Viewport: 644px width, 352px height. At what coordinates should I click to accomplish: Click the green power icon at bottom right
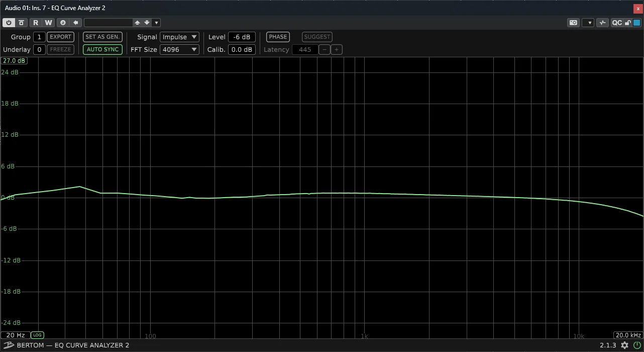coord(637,345)
